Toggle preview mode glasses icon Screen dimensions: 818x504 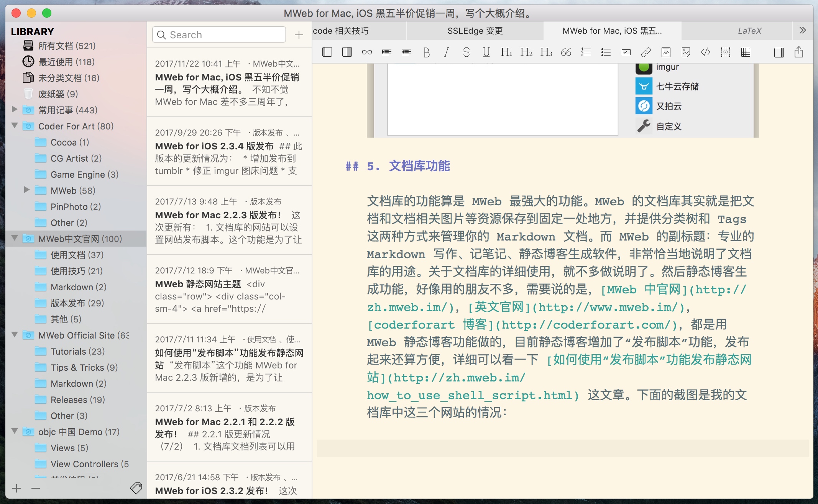(x=367, y=52)
